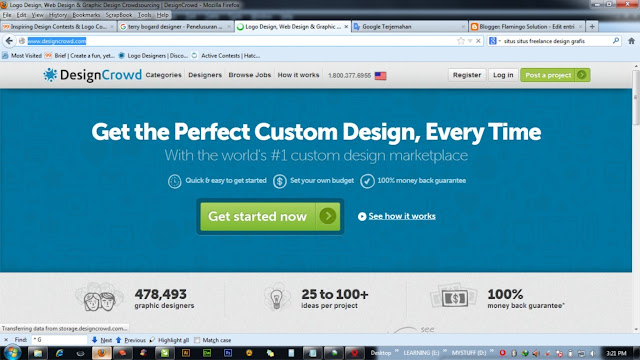Open the search engine selector dropdown
This screenshot has width=640, height=360.
pyautogui.click(x=494, y=41)
